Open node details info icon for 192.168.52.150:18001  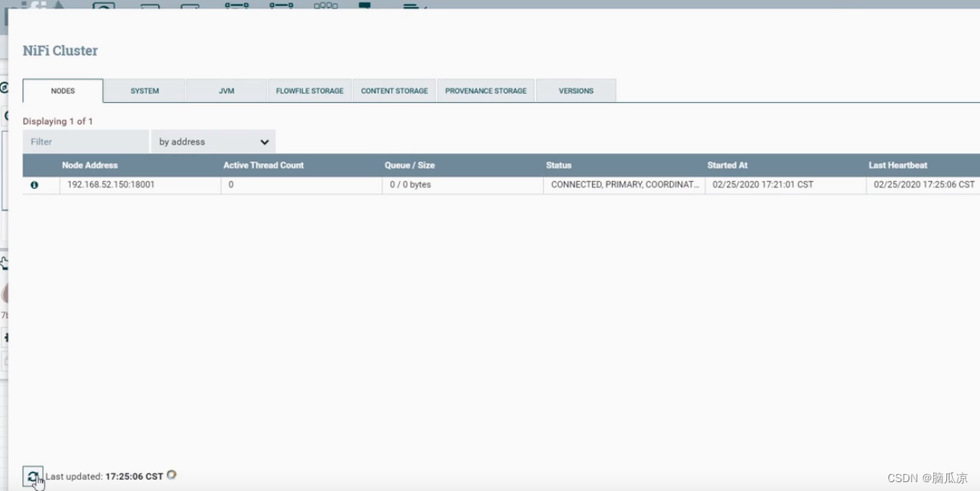tap(35, 185)
